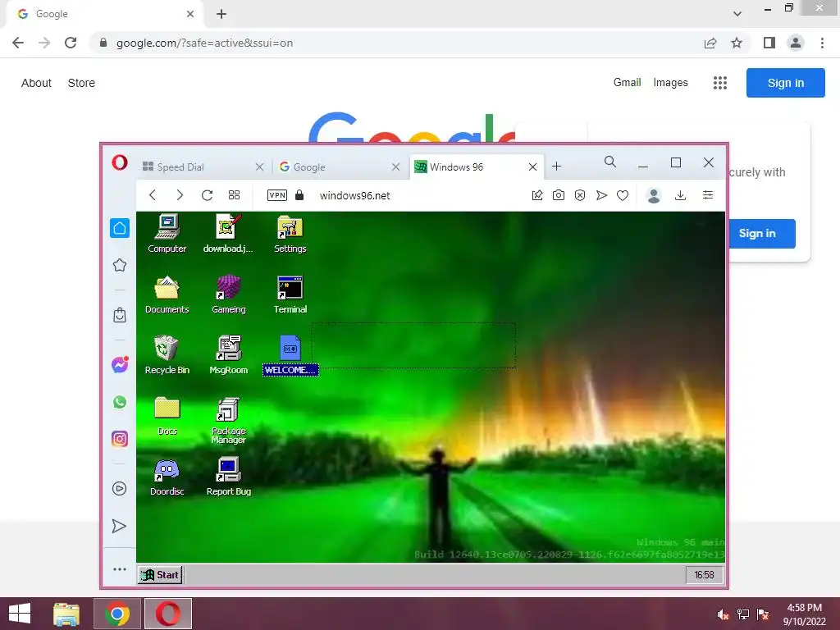Click the Opera sidebar Home icon
This screenshot has height=630, width=840.
[120, 228]
